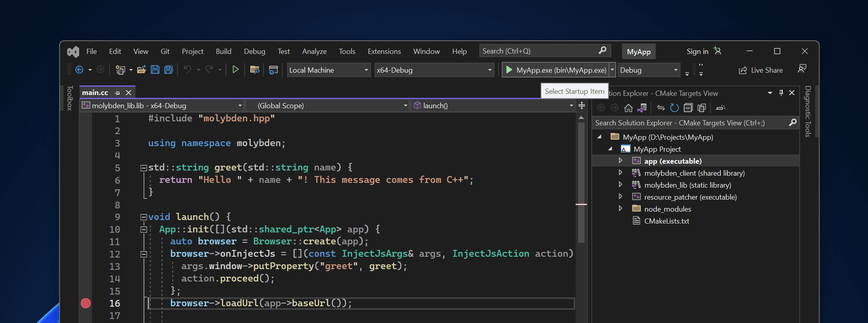Close the main.cc tab
The width and height of the screenshot is (868, 323).
coord(128,93)
